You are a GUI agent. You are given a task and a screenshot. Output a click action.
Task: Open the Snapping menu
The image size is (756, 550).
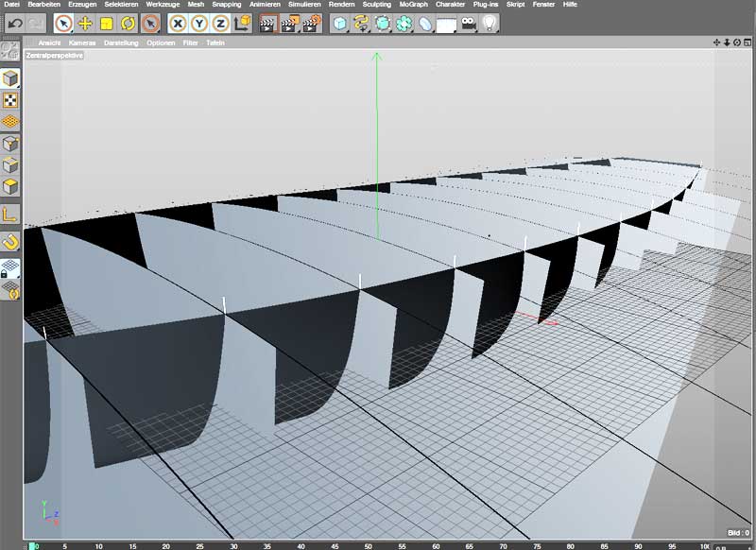(226, 5)
